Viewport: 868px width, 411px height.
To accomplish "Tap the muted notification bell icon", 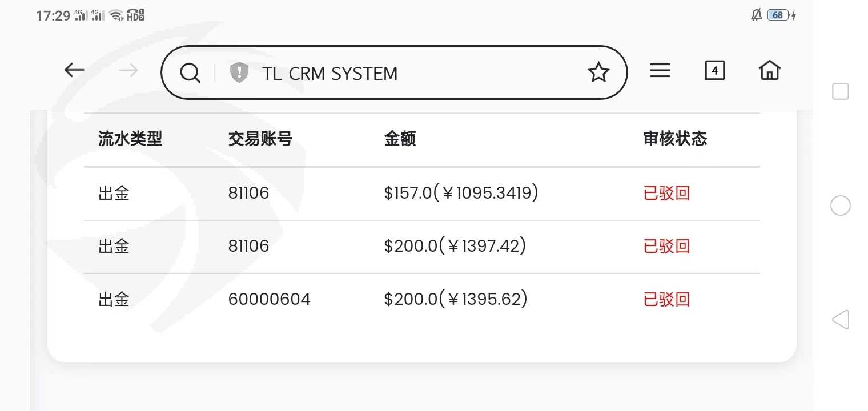I will point(757,15).
